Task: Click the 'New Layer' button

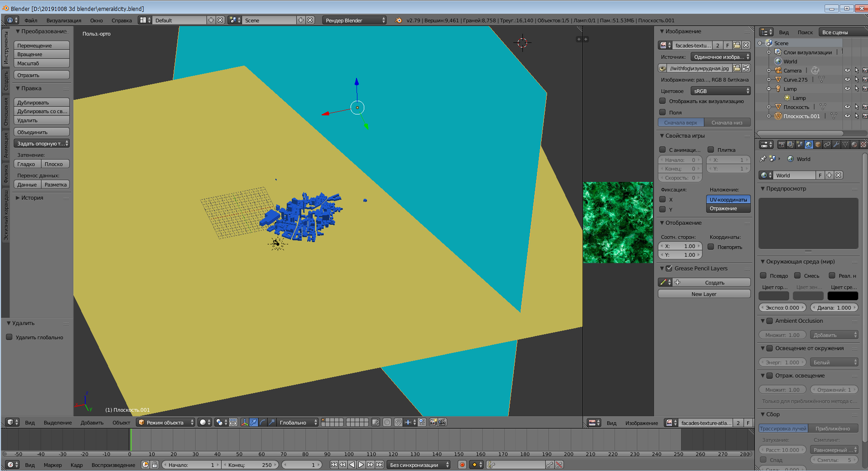Action: click(704, 294)
